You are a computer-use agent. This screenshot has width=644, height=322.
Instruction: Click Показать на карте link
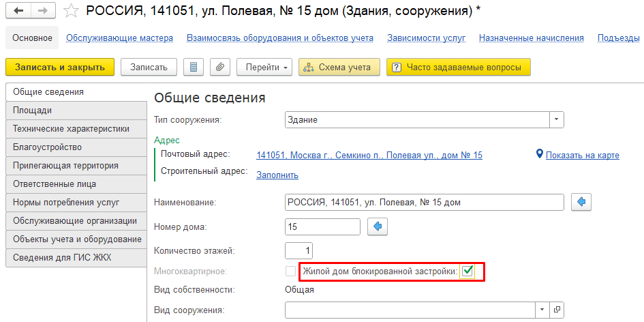pos(582,155)
